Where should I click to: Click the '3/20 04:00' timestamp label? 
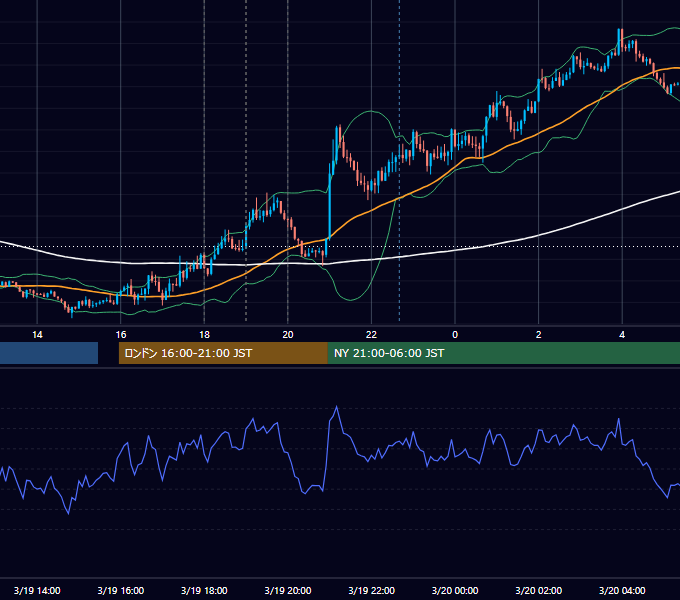tap(622, 590)
